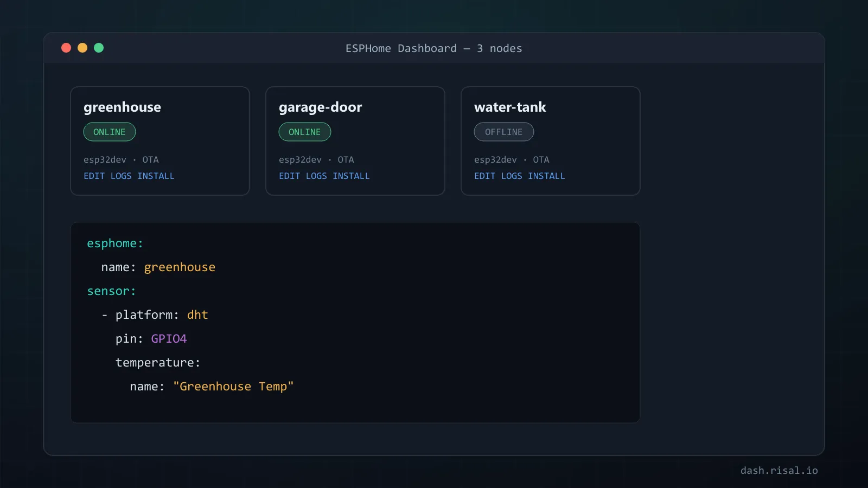Click the 'name: greenhouse' YAML line
The width and height of the screenshot is (868, 488).
(158, 267)
